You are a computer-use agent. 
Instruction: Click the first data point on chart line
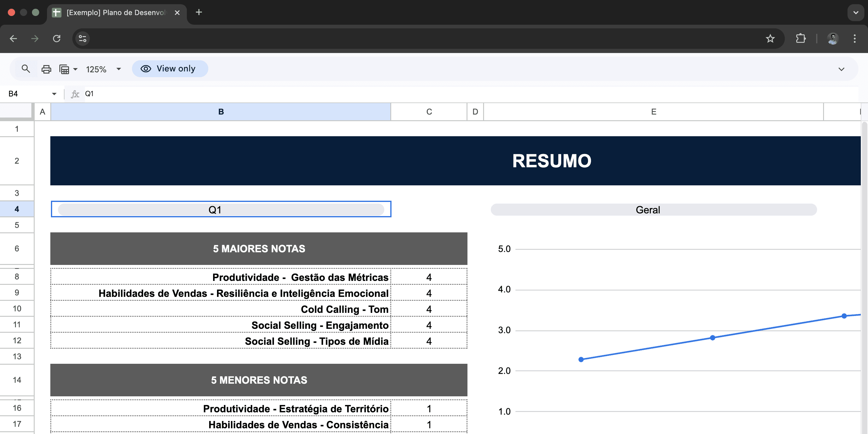click(581, 360)
